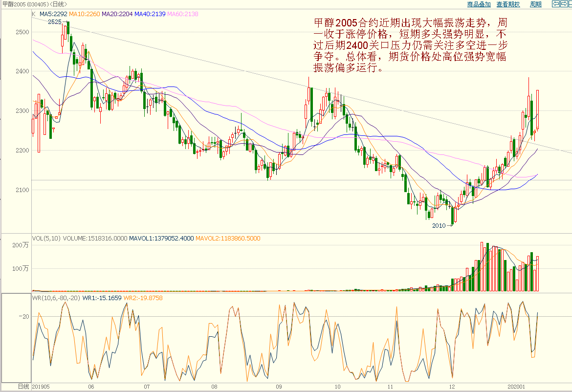Click the 12 month label on date axis
The height and width of the screenshot is (392, 572).
(452, 387)
